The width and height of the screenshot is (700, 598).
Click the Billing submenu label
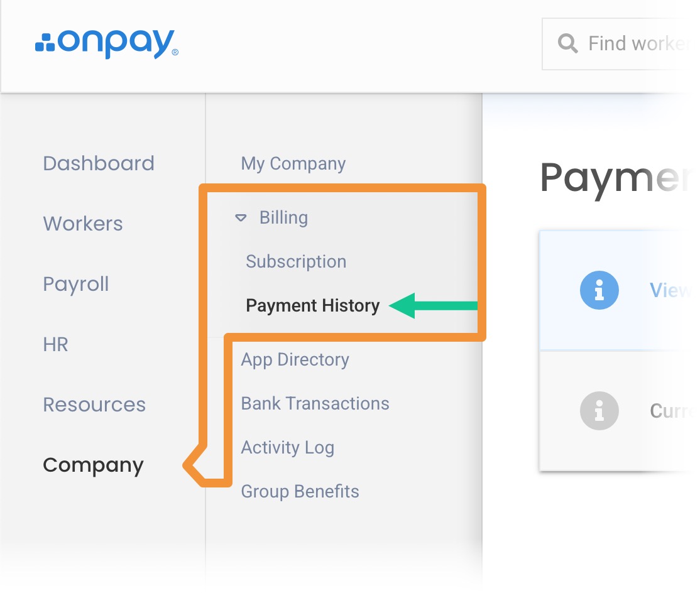click(283, 218)
